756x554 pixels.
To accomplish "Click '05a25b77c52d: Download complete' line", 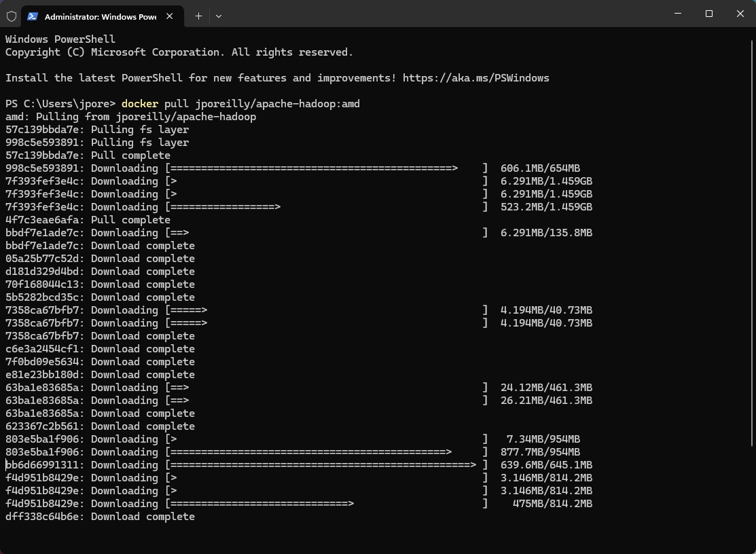I will click(100, 259).
